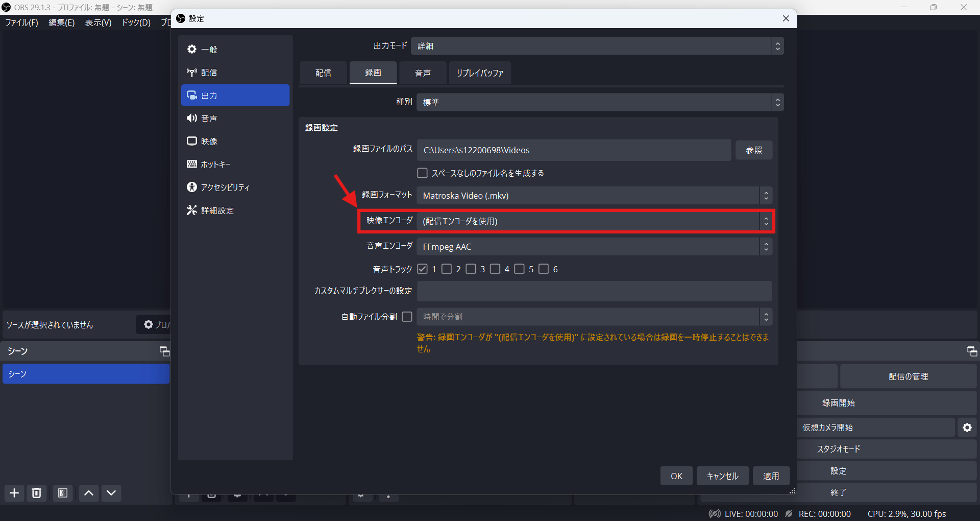
Task: Click the カスタムマルチプレクサーの設定 field
Action: pyautogui.click(x=594, y=291)
